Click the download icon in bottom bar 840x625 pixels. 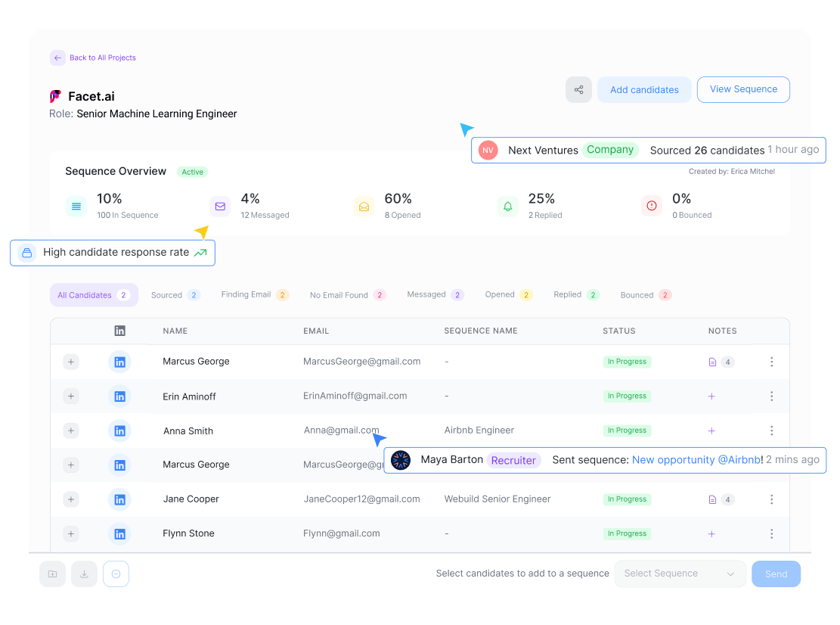84,574
